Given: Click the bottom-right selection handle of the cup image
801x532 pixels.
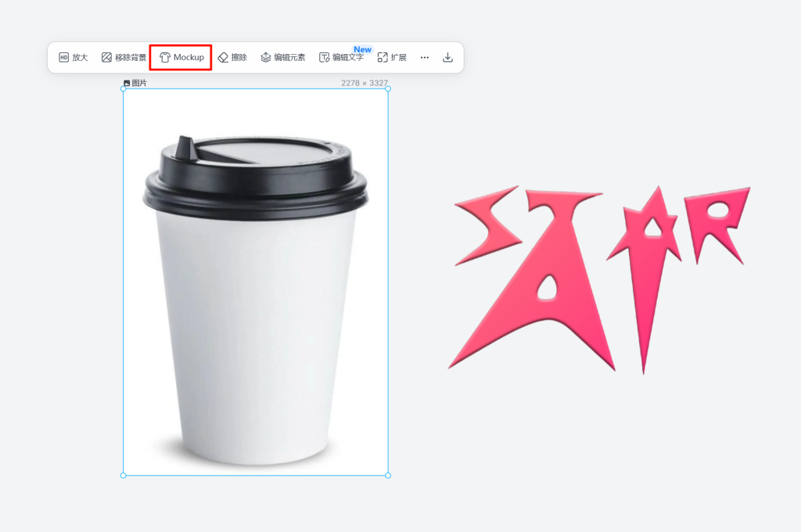Looking at the screenshot, I should (388, 475).
